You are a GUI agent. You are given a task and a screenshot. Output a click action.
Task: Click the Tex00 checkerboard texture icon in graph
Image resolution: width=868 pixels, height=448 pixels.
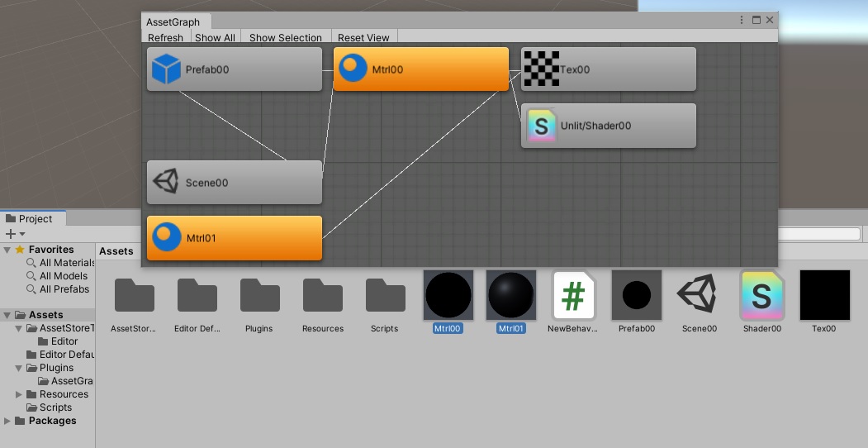542,69
